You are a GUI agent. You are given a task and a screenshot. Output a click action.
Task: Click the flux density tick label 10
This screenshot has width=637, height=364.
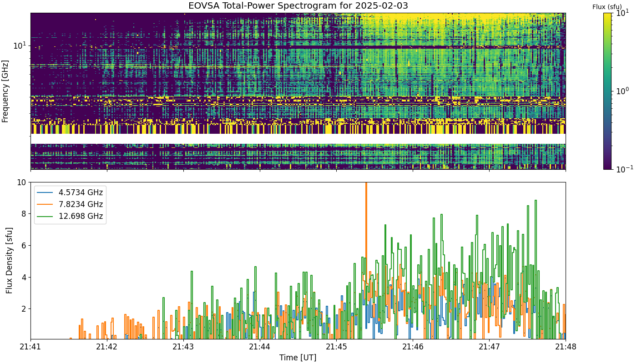pos(21,182)
